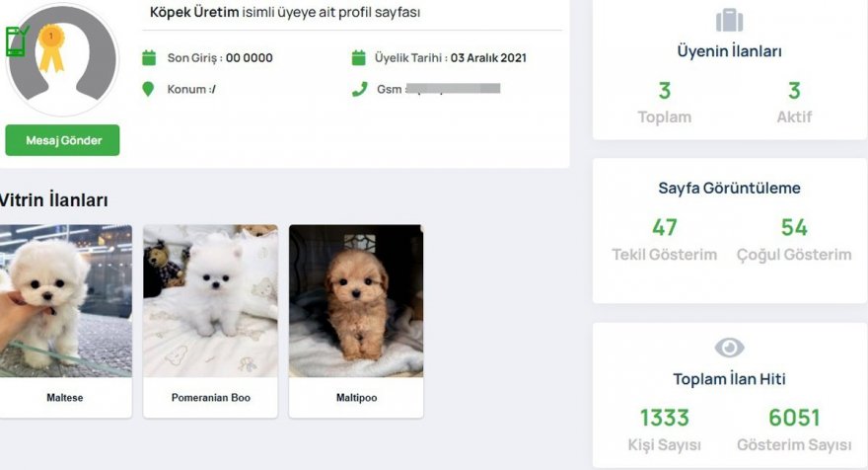This screenshot has height=470, width=868.
Task: Click the location pin icon beside Konum
Action: [x=149, y=89]
